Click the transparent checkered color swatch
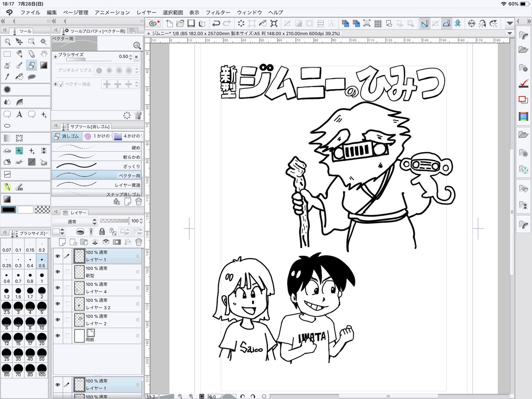 coord(42,209)
